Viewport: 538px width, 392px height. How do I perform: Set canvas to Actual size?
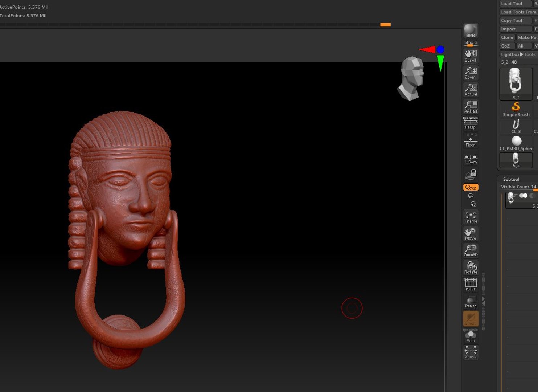click(x=471, y=90)
